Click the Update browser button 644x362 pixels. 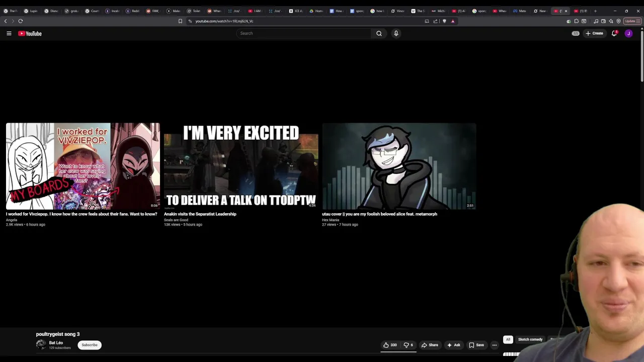click(632, 21)
